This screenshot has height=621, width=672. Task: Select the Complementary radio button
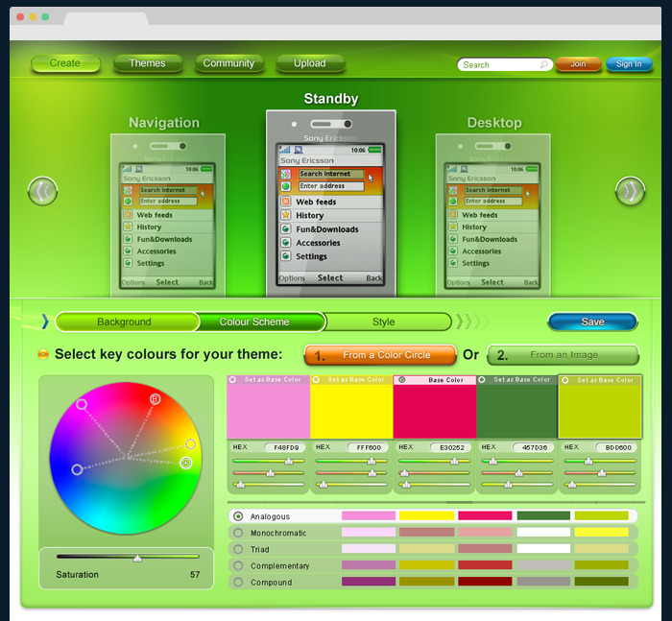pos(238,565)
